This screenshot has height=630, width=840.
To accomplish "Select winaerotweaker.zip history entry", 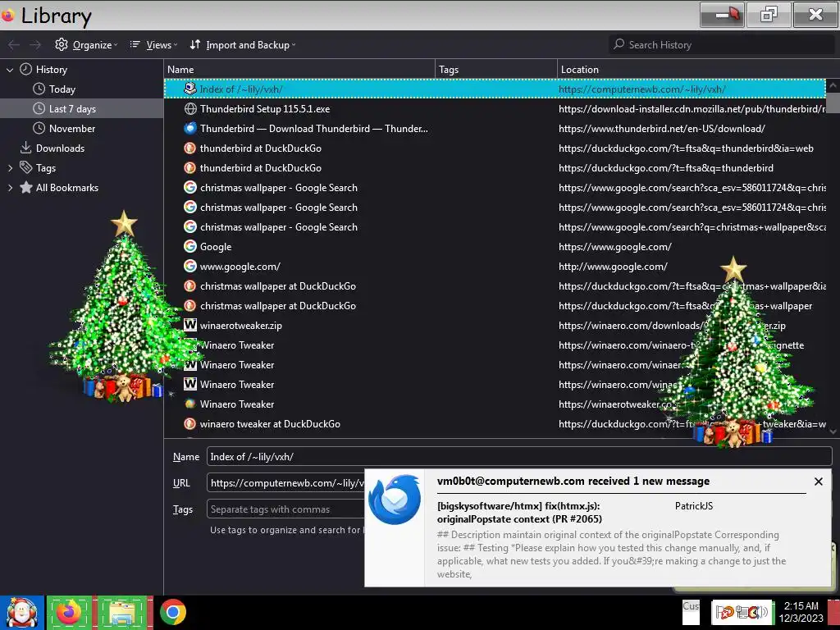I will coord(495,326).
